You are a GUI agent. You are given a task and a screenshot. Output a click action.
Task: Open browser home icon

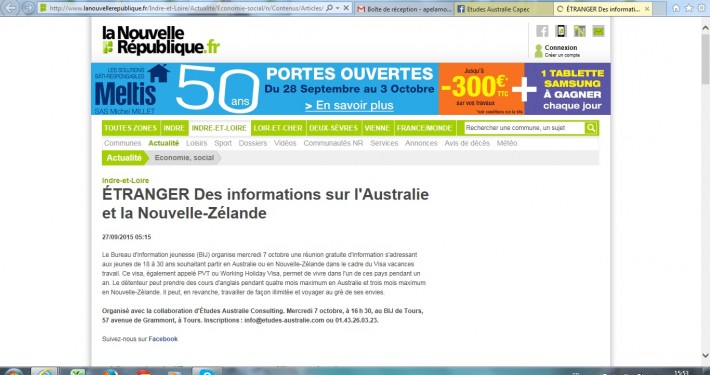tap(676, 8)
